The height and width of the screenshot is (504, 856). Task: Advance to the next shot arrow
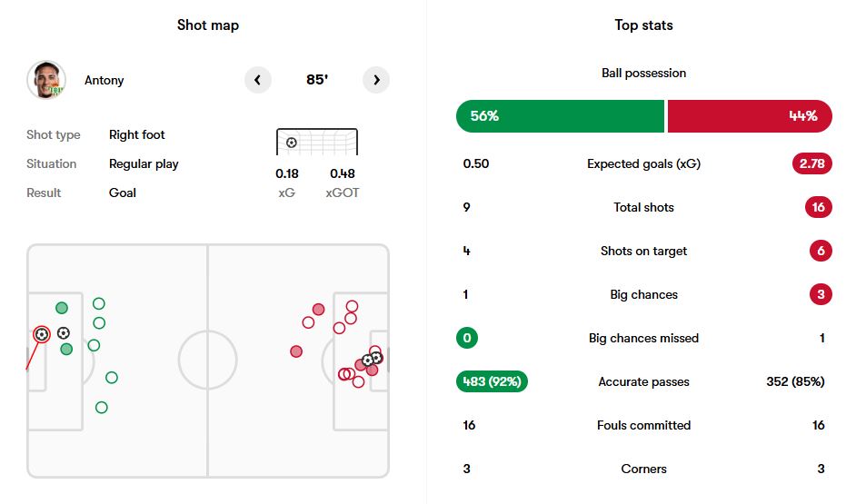pyautogui.click(x=376, y=80)
